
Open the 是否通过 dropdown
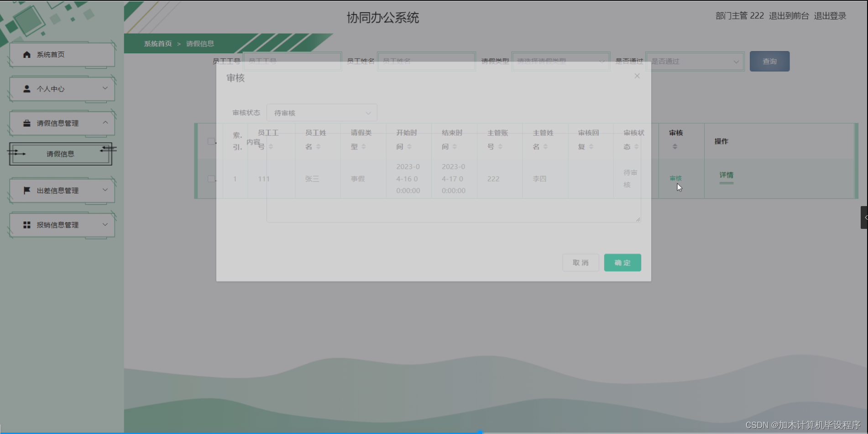695,61
